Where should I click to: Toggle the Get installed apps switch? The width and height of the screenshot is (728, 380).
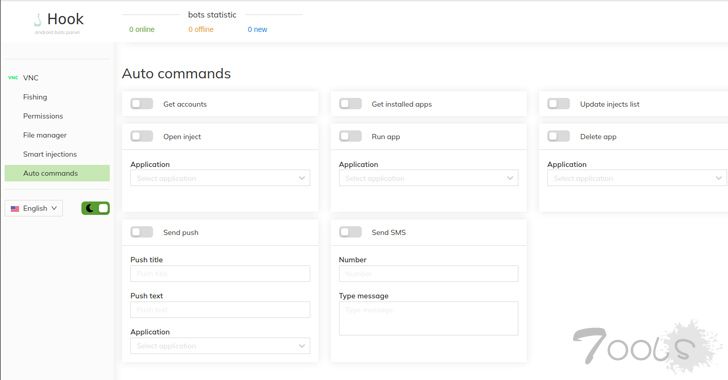coord(350,104)
